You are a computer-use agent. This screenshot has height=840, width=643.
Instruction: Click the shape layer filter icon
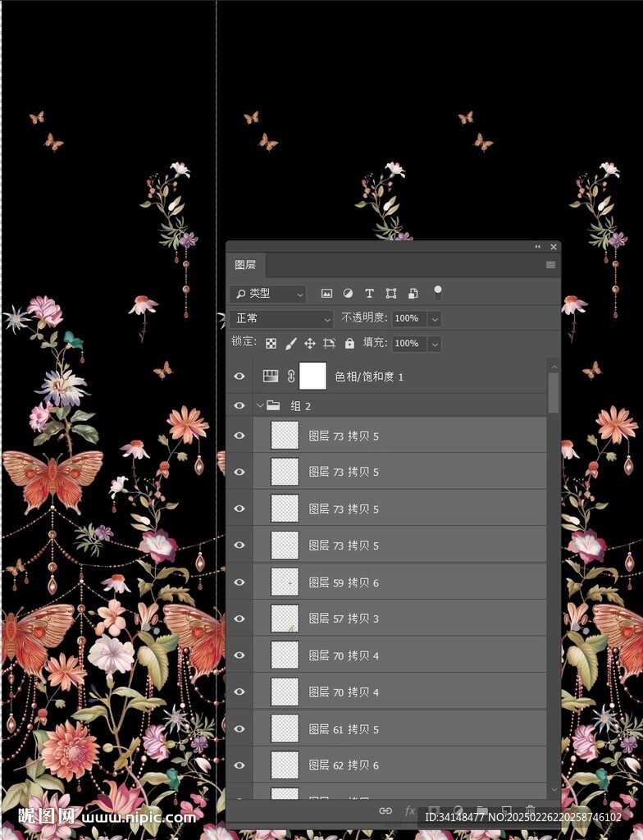[x=391, y=294]
